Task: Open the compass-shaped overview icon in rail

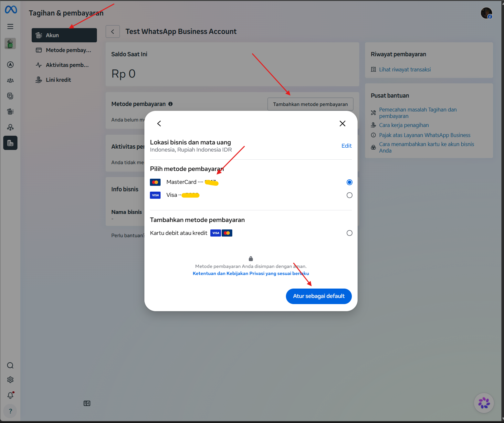Action: click(10, 65)
